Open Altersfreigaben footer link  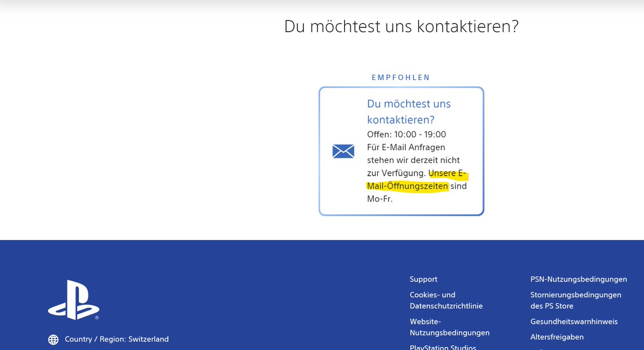(x=557, y=337)
